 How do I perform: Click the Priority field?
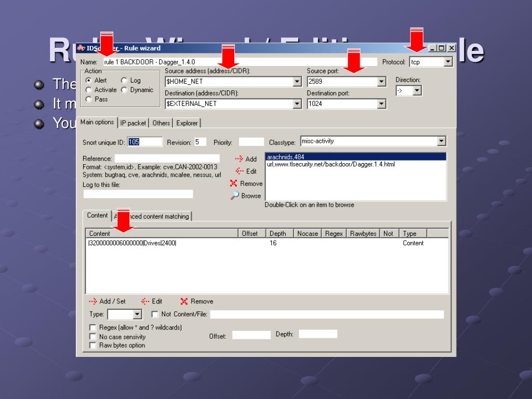click(x=251, y=142)
